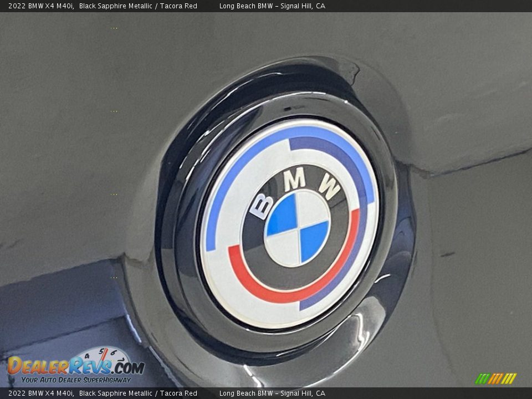Click 'Black Sapphire Metallic / Tacora Red' top caption
Image resolution: width=532 pixels, height=399 pixels.
click(x=138, y=6)
